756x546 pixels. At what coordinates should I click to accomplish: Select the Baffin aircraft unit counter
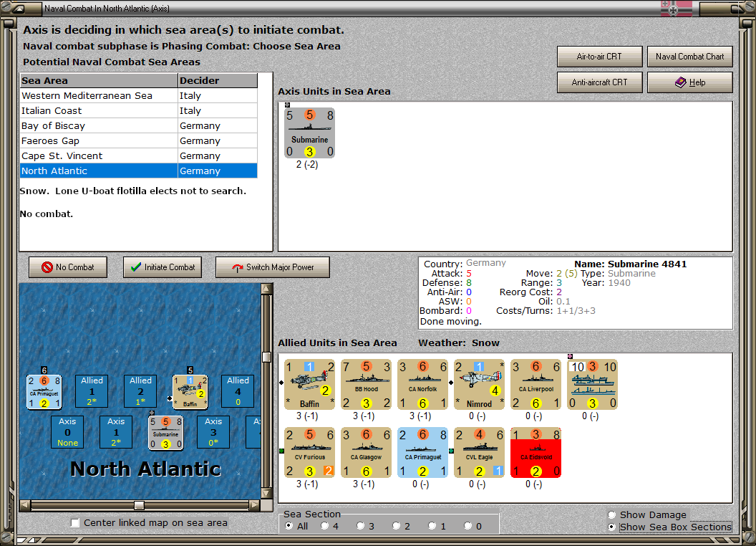point(309,384)
